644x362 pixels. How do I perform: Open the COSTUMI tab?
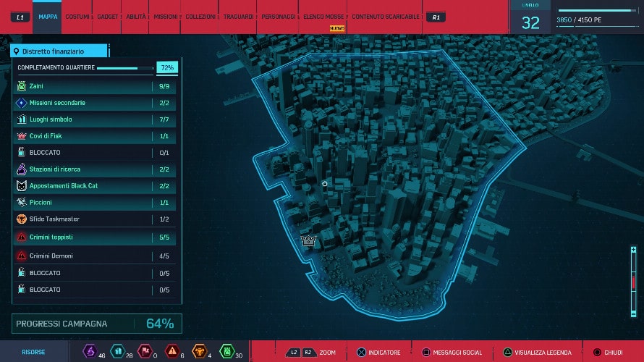[x=77, y=17]
